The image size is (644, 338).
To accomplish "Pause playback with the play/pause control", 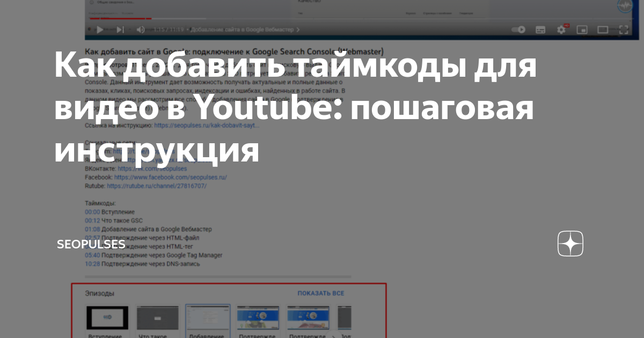I will [x=100, y=30].
